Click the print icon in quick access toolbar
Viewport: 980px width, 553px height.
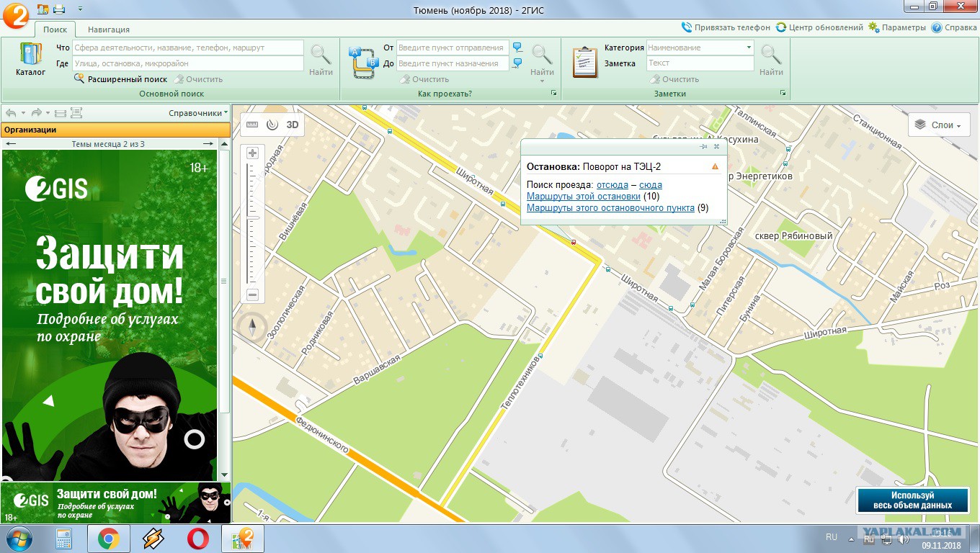[x=59, y=9]
